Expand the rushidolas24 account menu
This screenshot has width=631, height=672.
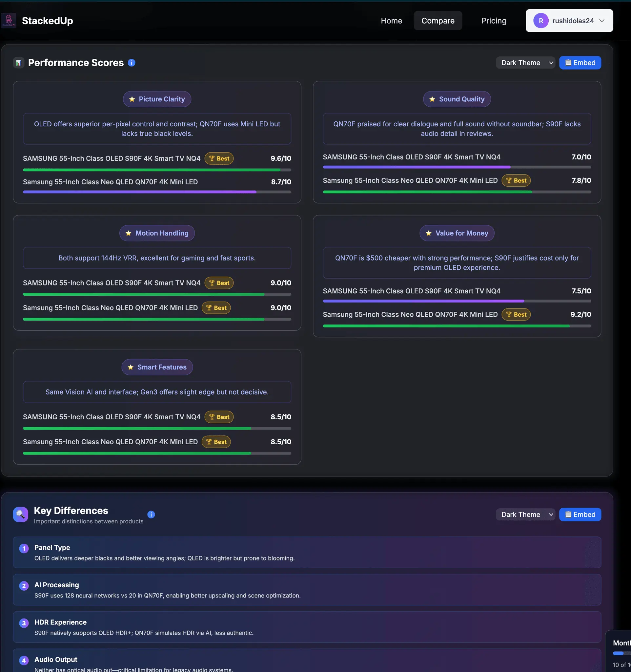pyautogui.click(x=569, y=21)
